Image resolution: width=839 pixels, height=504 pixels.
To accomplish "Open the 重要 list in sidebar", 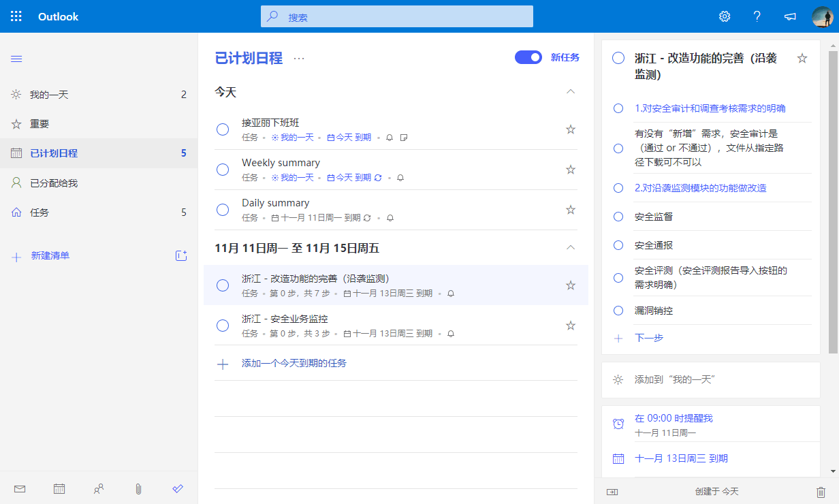I will click(39, 124).
